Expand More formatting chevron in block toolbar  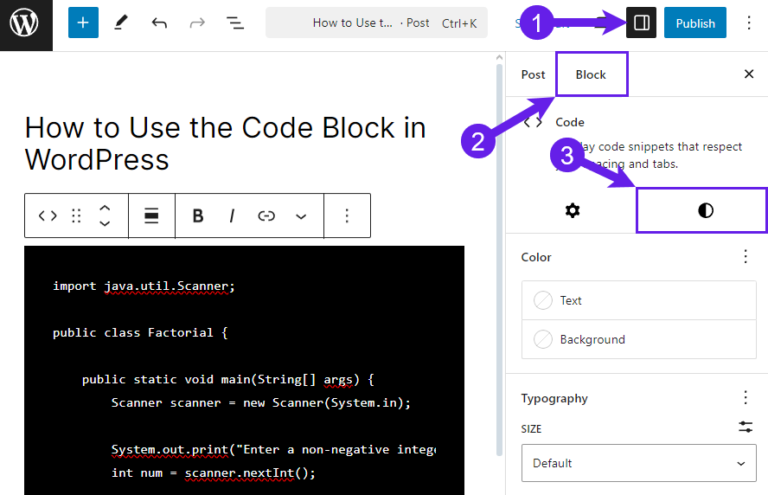click(301, 216)
